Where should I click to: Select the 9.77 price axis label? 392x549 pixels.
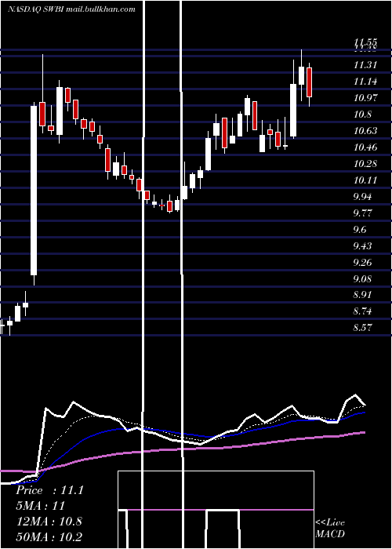tap(362, 213)
